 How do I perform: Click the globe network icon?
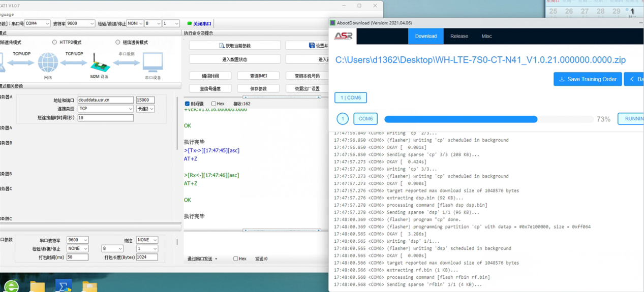point(48,63)
